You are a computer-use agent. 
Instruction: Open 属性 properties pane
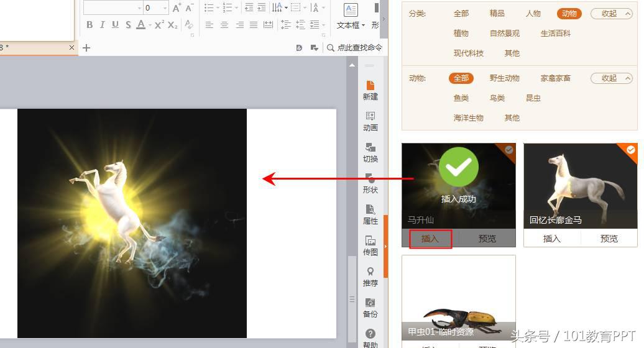(x=370, y=215)
